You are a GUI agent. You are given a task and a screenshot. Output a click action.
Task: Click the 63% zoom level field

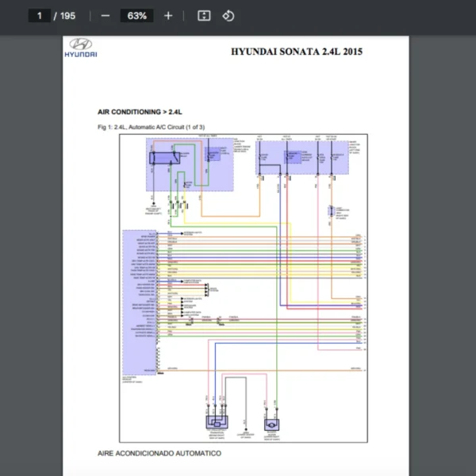pyautogui.click(x=136, y=16)
